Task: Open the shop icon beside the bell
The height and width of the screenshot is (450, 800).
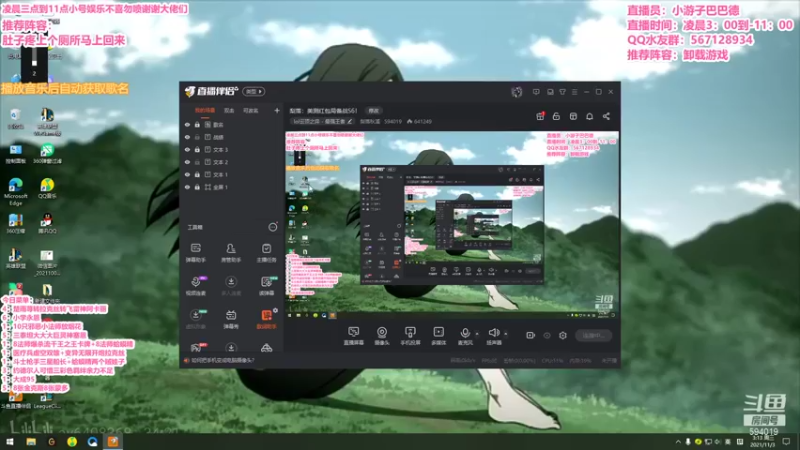Action: [573, 116]
